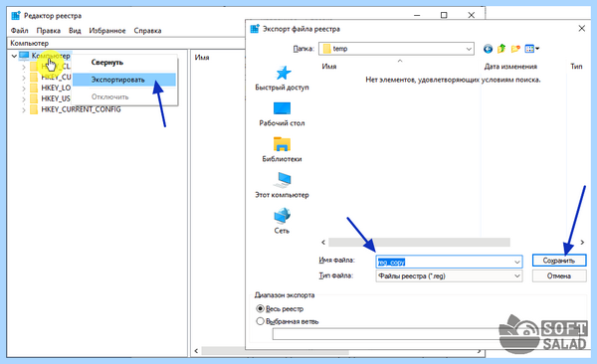Expand the HKEY_CURRENT_CONFIG node

coord(24,110)
